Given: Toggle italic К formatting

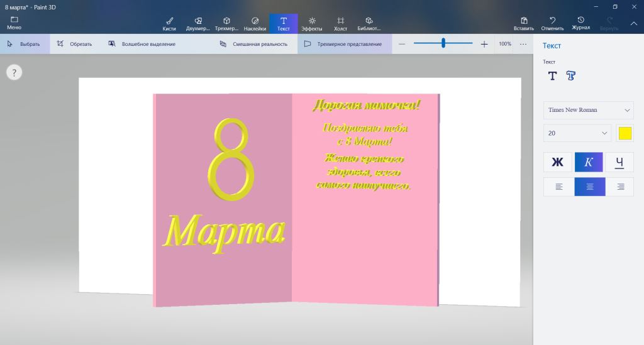Looking at the screenshot, I should pyautogui.click(x=589, y=162).
